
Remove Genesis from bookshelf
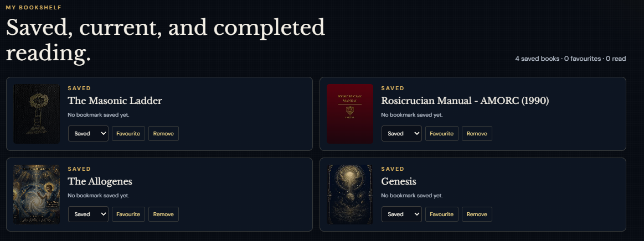(477, 214)
